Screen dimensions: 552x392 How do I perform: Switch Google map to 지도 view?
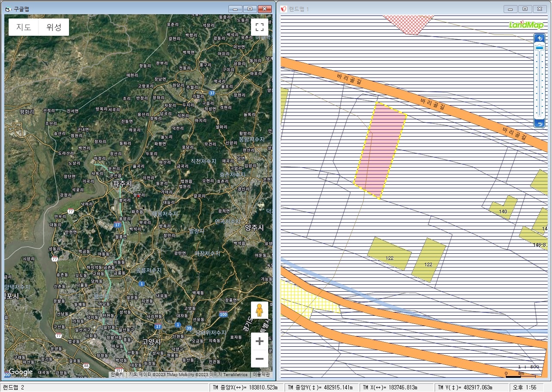click(x=24, y=27)
